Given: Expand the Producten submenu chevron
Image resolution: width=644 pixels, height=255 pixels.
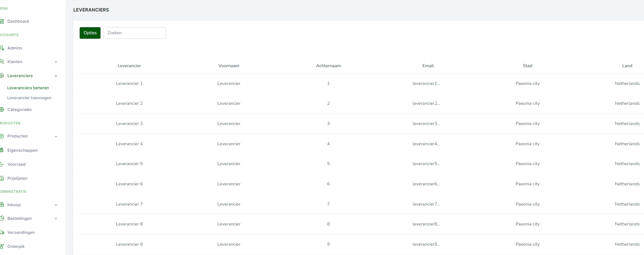Looking at the screenshot, I should pos(56,137).
